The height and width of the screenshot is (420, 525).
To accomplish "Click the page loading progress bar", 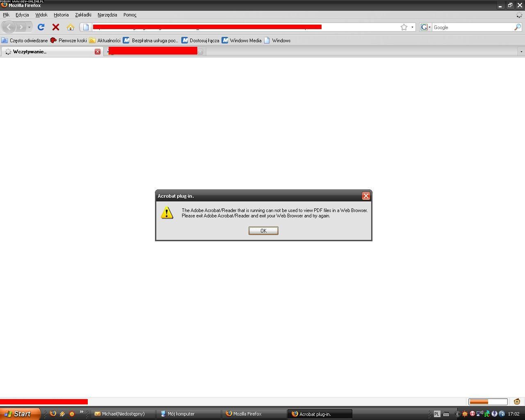I will tap(488, 402).
